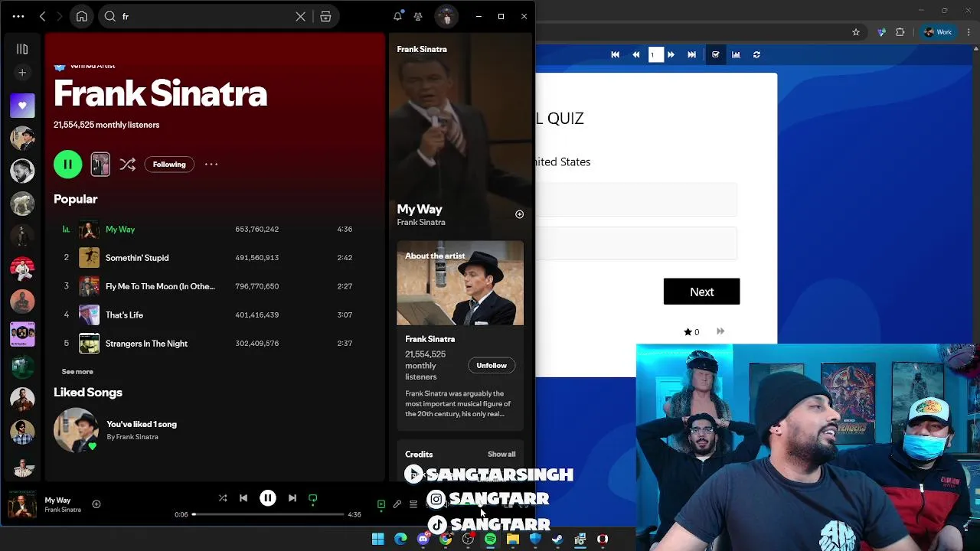
Task: Clear the Spotify search field
Action: point(301,16)
